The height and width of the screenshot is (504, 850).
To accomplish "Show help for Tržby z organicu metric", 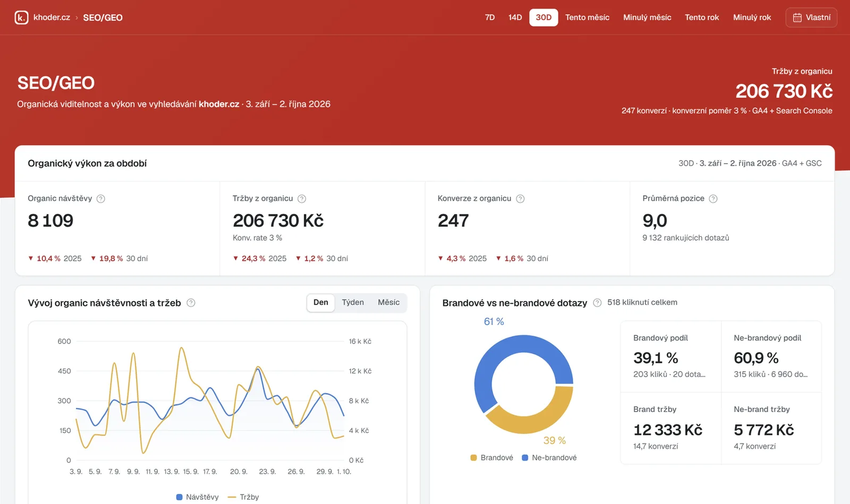I will [x=302, y=199].
